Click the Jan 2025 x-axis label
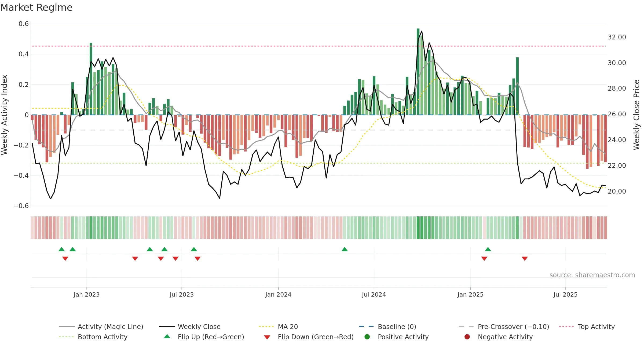This screenshot has width=644, height=362. pos(470,295)
